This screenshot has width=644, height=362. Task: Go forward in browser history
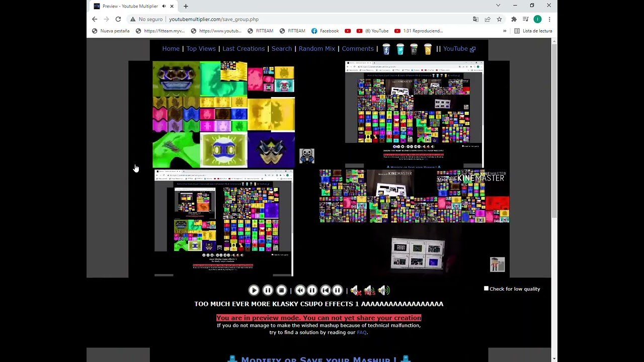[x=106, y=19]
